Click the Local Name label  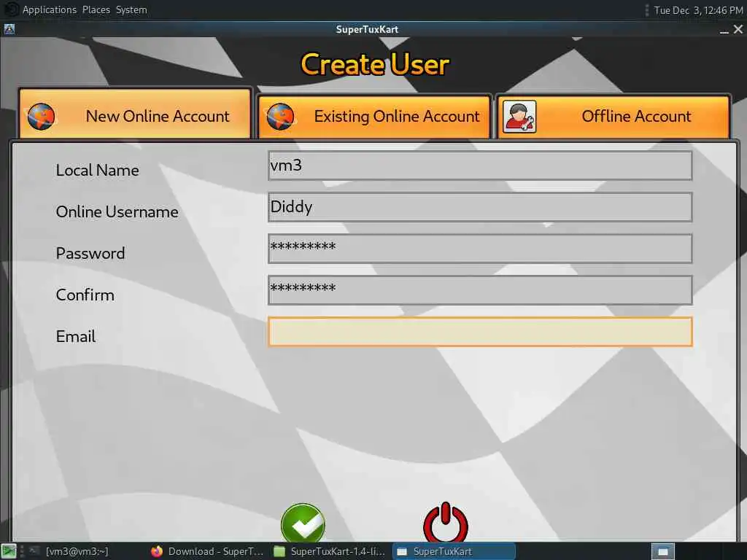tap(97, 170)
